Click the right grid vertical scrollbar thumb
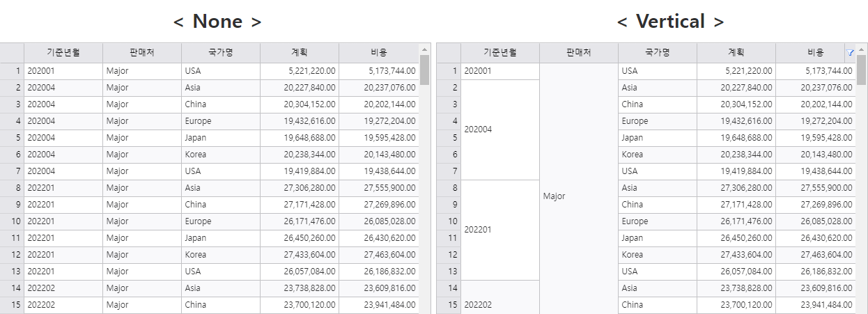Image resolution: width=868 pixels, height=314 pixels. (x=862, y=70)
